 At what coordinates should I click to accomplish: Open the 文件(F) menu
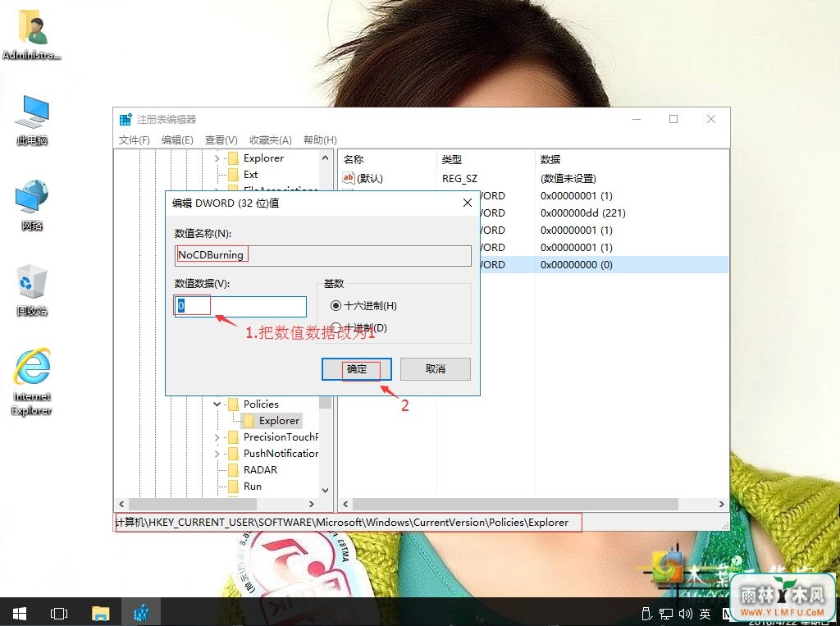(134, 139)
